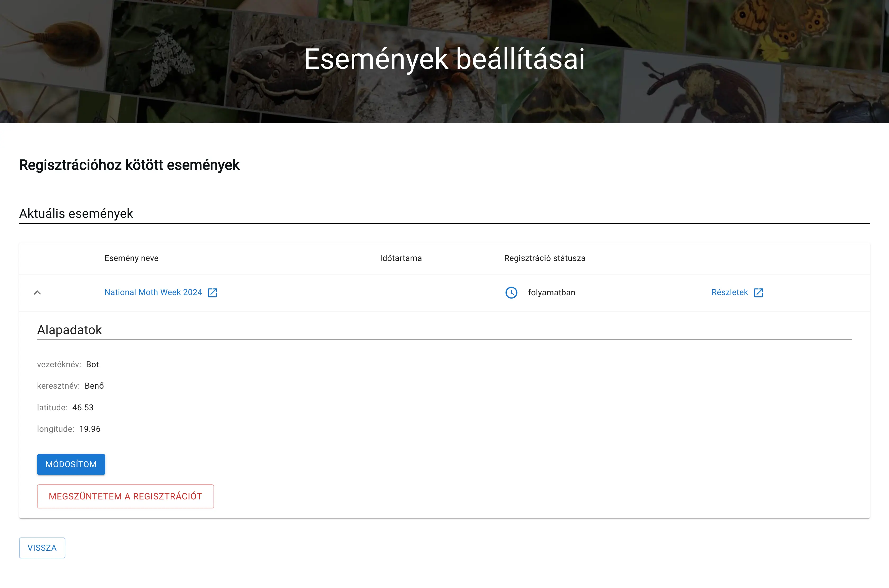
Task: Click the external link icon next to National Moth Week 2024
Action: coord(212,292)
